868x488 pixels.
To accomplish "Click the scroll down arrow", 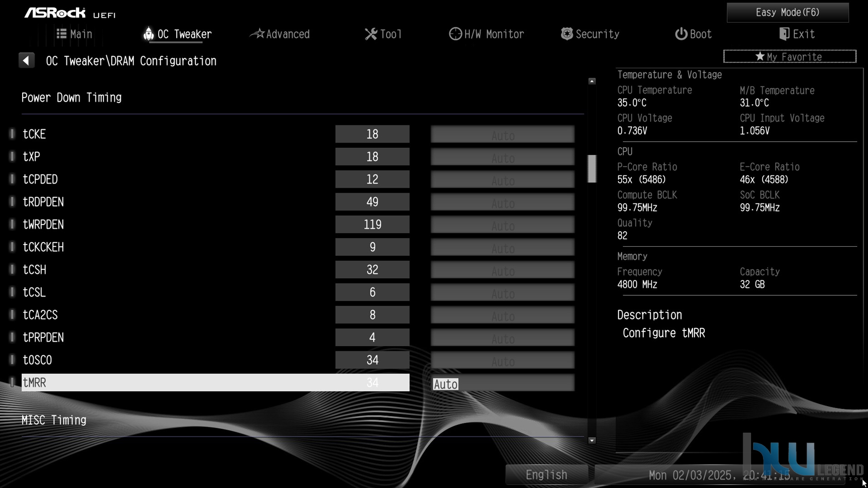I will (592, 440).
